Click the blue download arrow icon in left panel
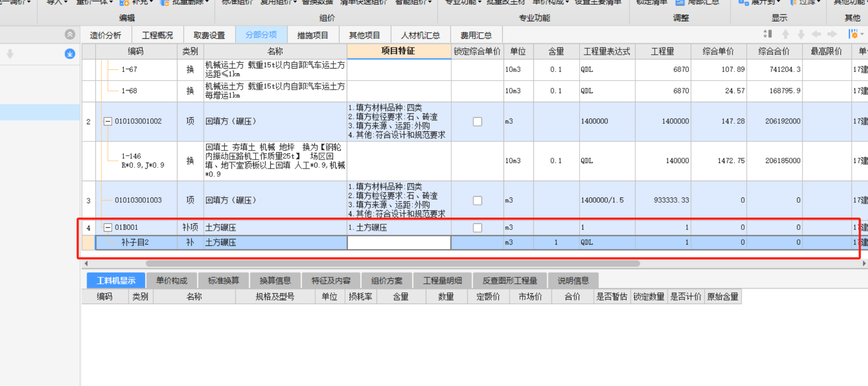 70,54
